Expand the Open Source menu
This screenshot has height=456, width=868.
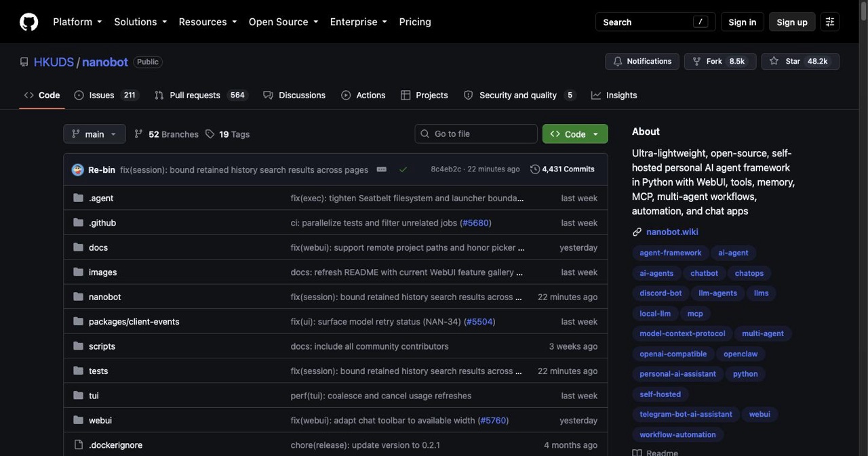click(x=283, y=22)
